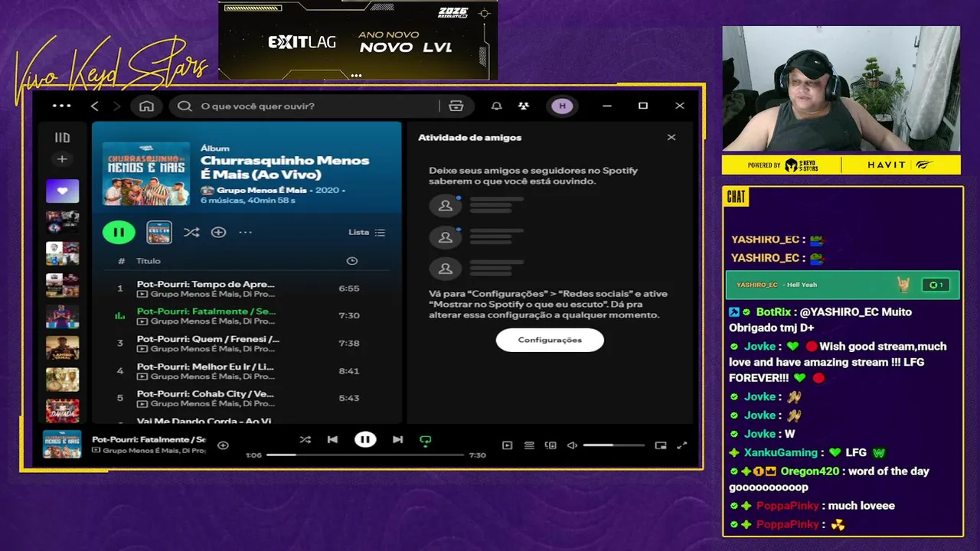This screenshot has height=551, width=980.
Task: Open the Spotify three-dot app menu
Action: click(62, 106)
